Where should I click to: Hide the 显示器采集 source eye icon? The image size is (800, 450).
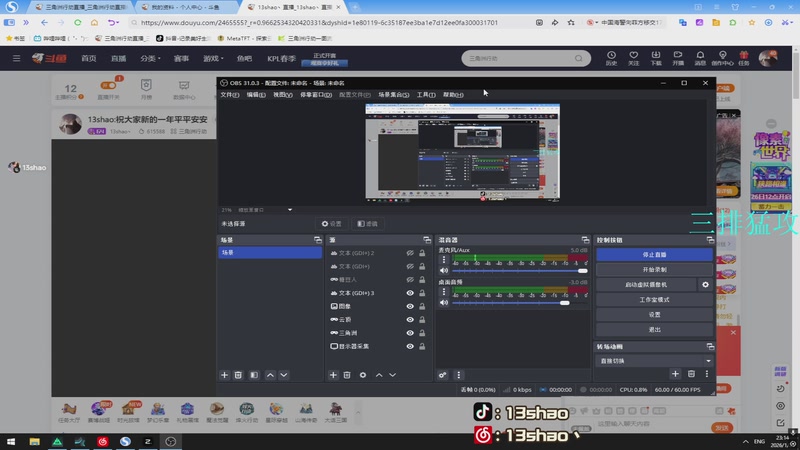[410, 346]
